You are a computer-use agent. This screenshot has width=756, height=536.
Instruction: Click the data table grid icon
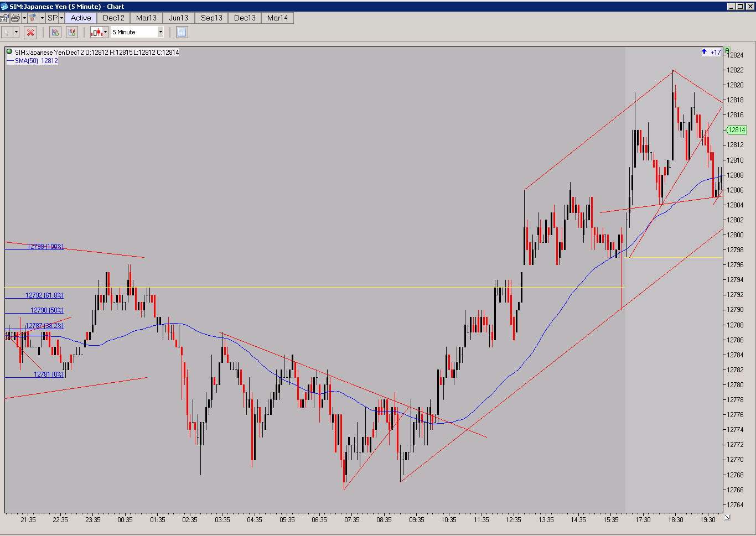(x=182, y=32)
